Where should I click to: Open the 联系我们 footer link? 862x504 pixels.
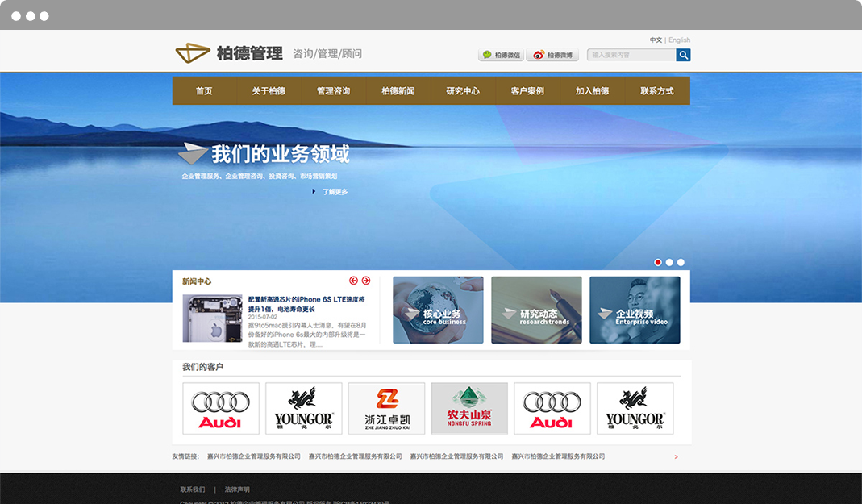click(193, 489)
